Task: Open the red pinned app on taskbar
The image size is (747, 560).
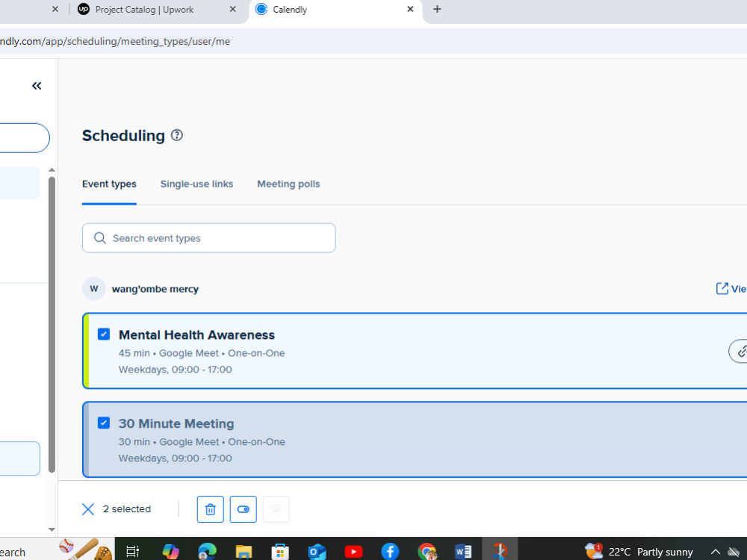Action: (x=499, y=550)
